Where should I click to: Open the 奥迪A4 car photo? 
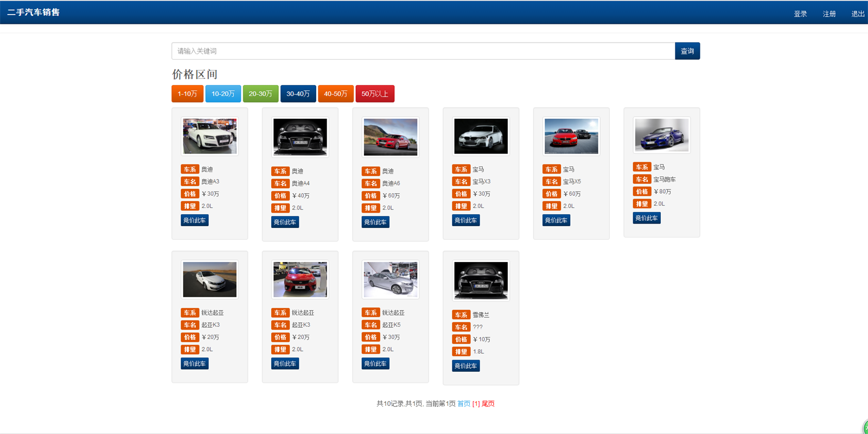(x=301, y=137)
